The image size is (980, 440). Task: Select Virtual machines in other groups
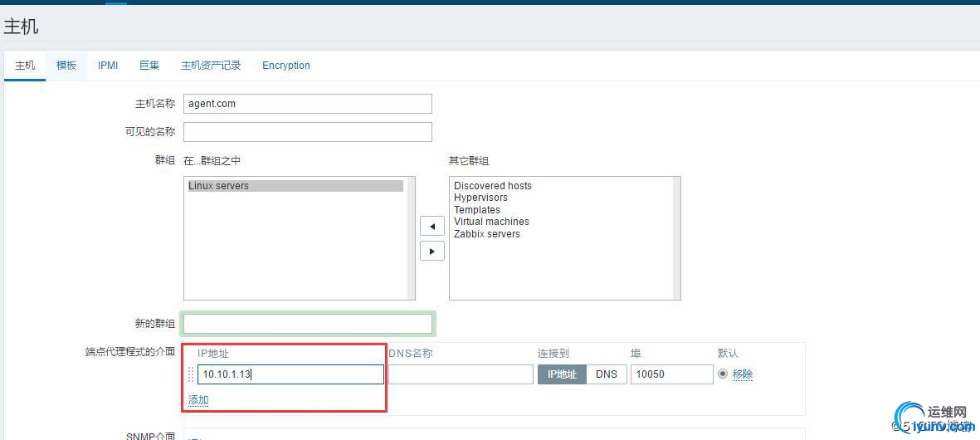click(x=491, y=222)
